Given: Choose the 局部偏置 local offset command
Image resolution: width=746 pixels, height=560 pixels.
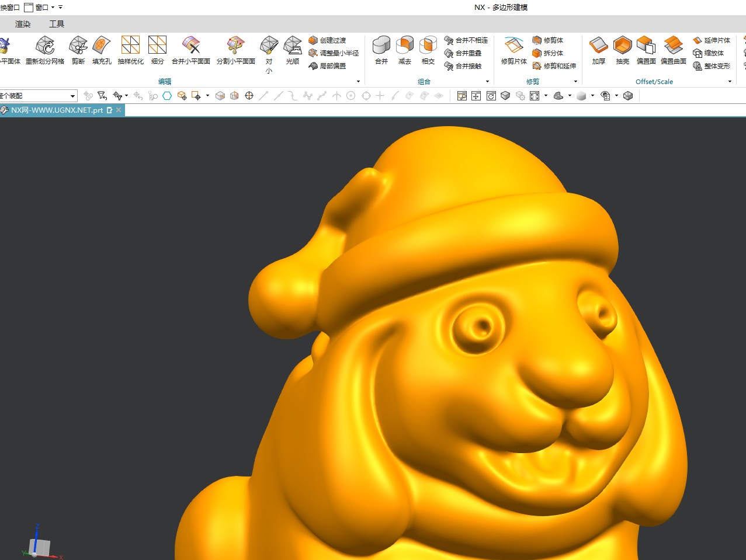Looking at the screenshot, I should coord(328,66).
